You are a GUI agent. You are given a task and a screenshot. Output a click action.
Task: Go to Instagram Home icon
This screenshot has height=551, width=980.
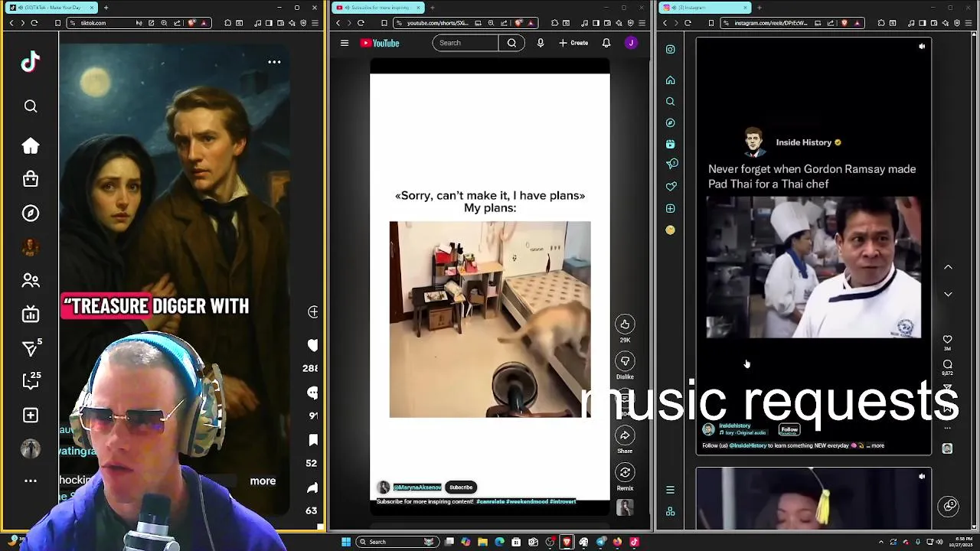[671, 80]
